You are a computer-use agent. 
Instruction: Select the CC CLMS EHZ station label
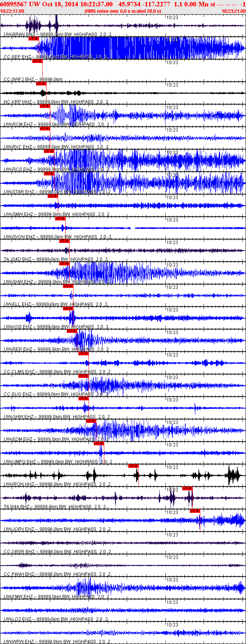57,372
